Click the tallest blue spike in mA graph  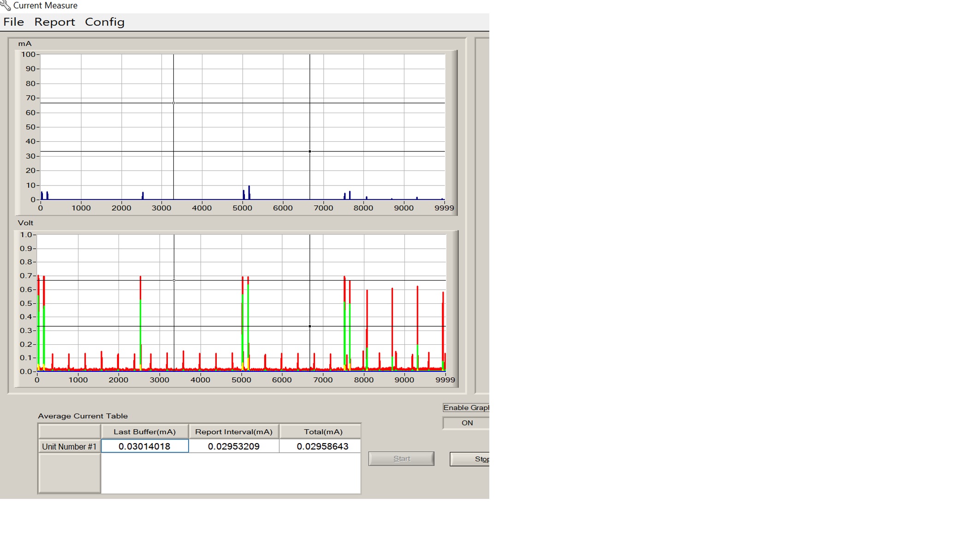click(x=249, y=192)
